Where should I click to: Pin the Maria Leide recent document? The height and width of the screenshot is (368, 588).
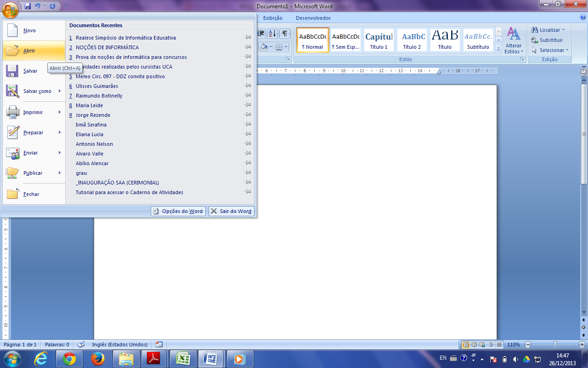click(248, 105)
